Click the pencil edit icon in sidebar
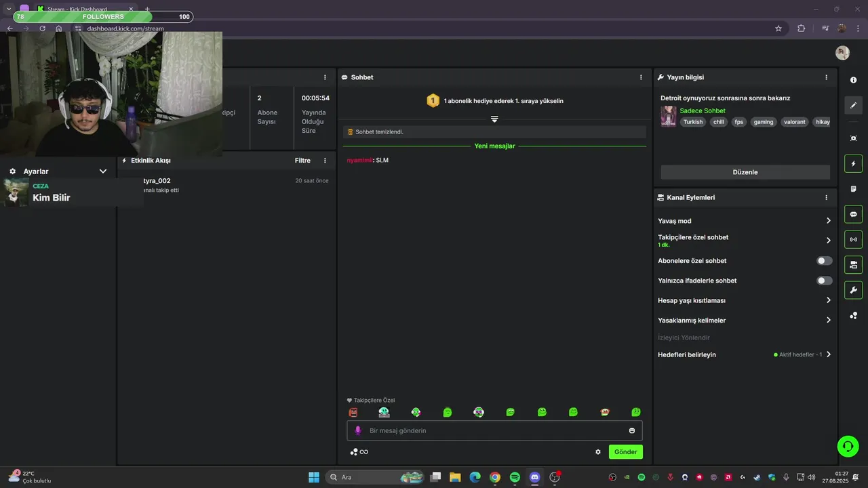Image resolution: width=868 pixels, height=488 pixels. coord(853,105)
